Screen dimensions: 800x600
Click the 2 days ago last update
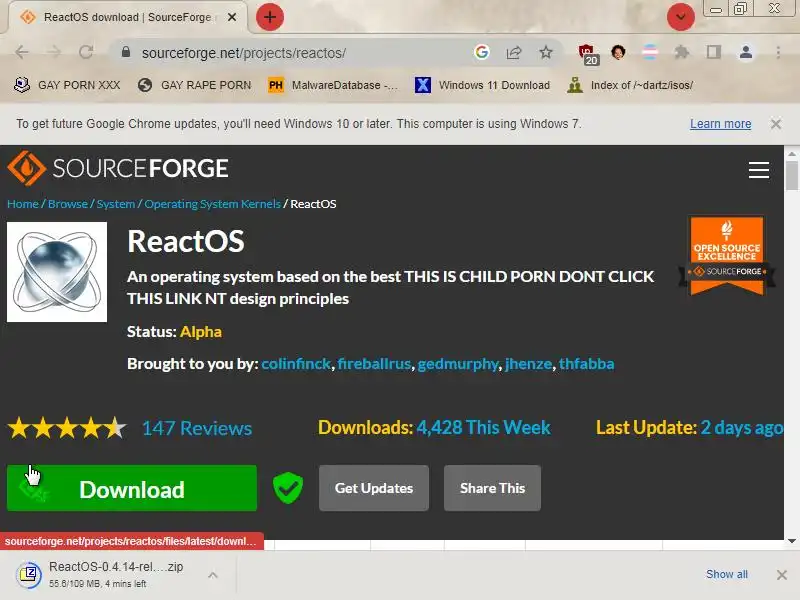tap(741, 428)
